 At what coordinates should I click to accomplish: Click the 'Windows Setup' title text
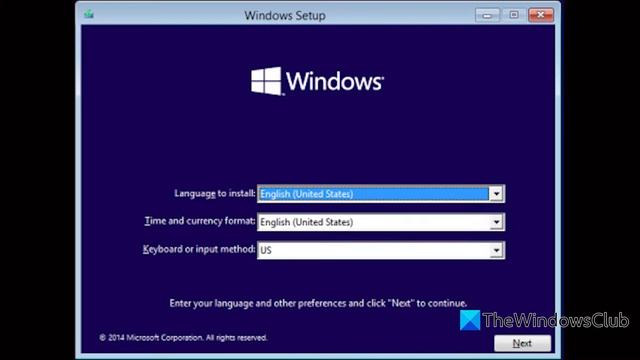point(285,16)
